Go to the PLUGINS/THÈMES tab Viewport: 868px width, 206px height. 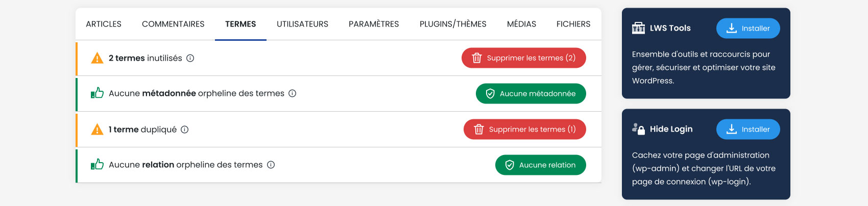click(453, 24)
